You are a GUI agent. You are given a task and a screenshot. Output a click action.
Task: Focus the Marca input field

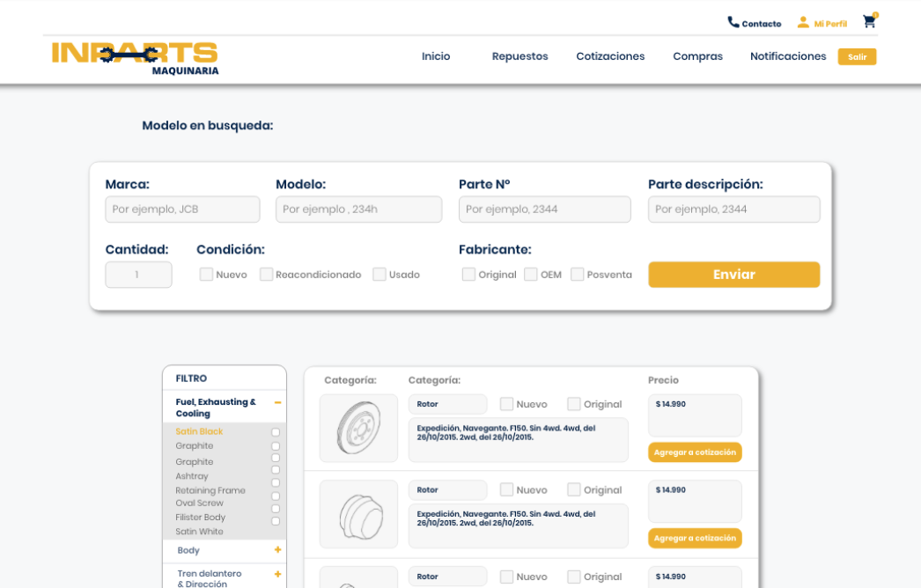(182, 209)
